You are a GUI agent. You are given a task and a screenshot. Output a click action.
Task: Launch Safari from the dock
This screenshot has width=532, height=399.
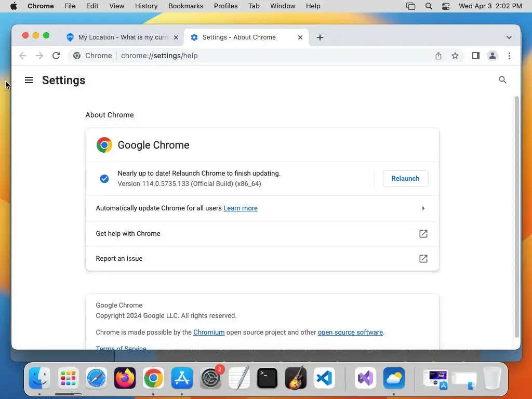[x=96, y=378]
